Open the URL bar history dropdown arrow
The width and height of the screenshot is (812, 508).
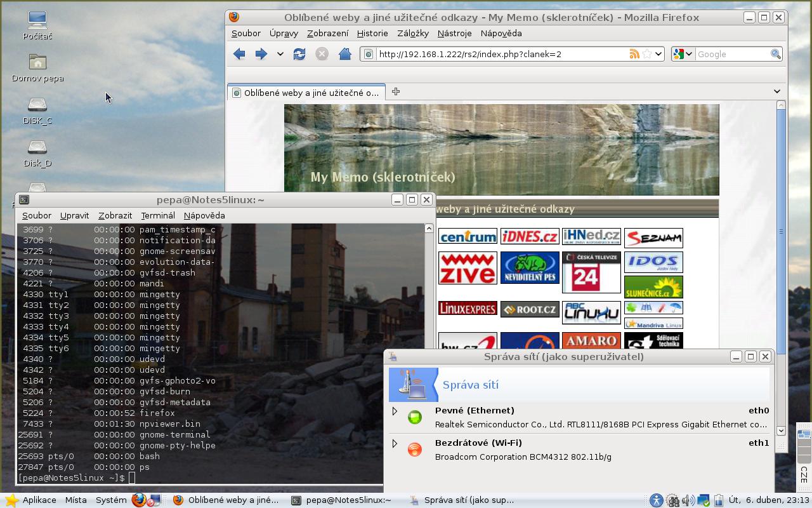point(658,54)
